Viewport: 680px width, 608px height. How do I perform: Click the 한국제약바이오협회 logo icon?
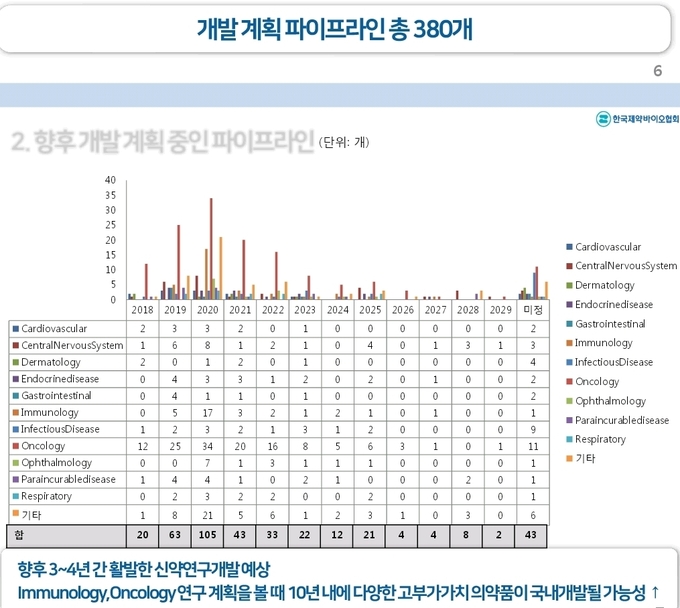point(603,119)
